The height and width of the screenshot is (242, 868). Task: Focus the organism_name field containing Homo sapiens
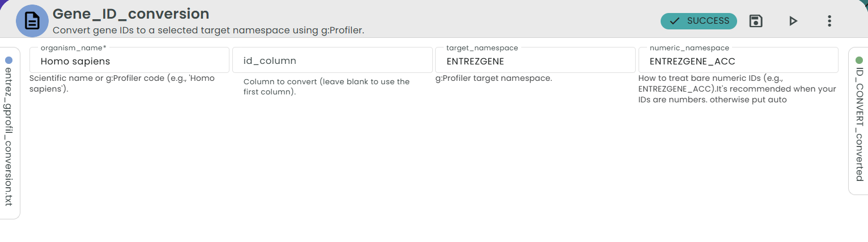(129, 60)
